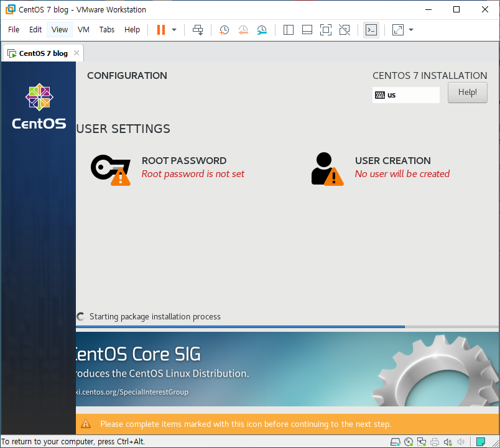Screen dimensions: 500x448
Task: Click the root password key icon
Action: [x=111, y=170]
